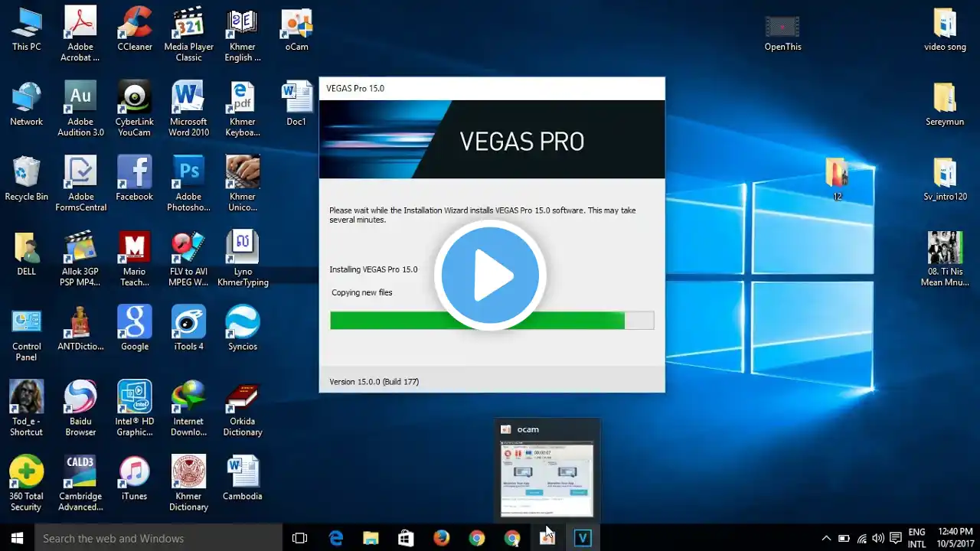The height and width of the screenshot is (551, 980).
Task: Click the oCam desktop shortcut
Action: [297, 29]
